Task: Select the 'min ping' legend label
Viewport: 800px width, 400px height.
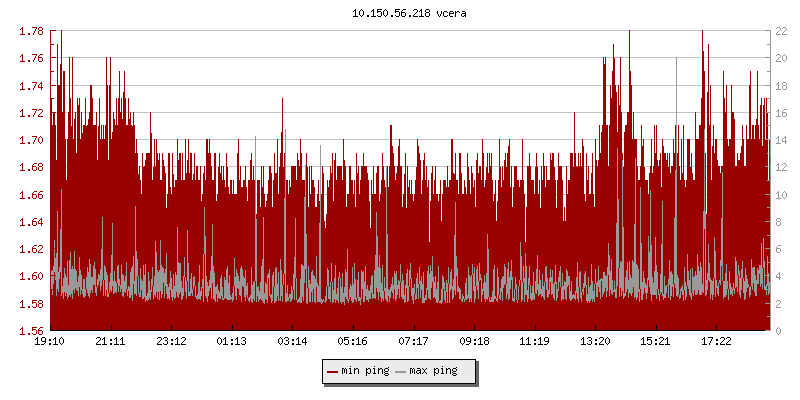Action: click(x=364, y=372)
